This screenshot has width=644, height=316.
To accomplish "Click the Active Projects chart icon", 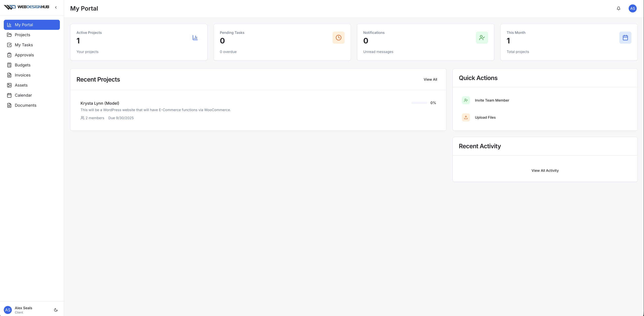I will tap(195, 37).
